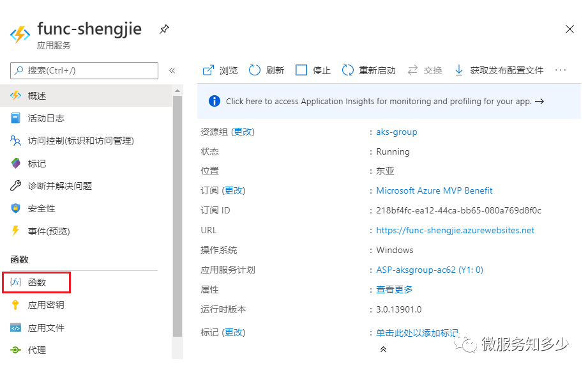
Task: Click 重新启动 restart button
Action: coord(369,70)
